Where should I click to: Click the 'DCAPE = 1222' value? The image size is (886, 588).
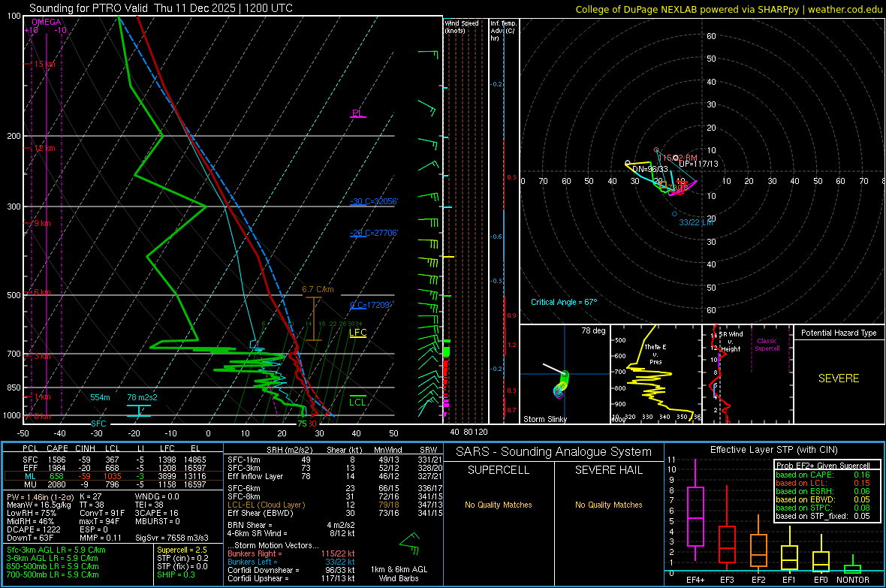[34, 529]
